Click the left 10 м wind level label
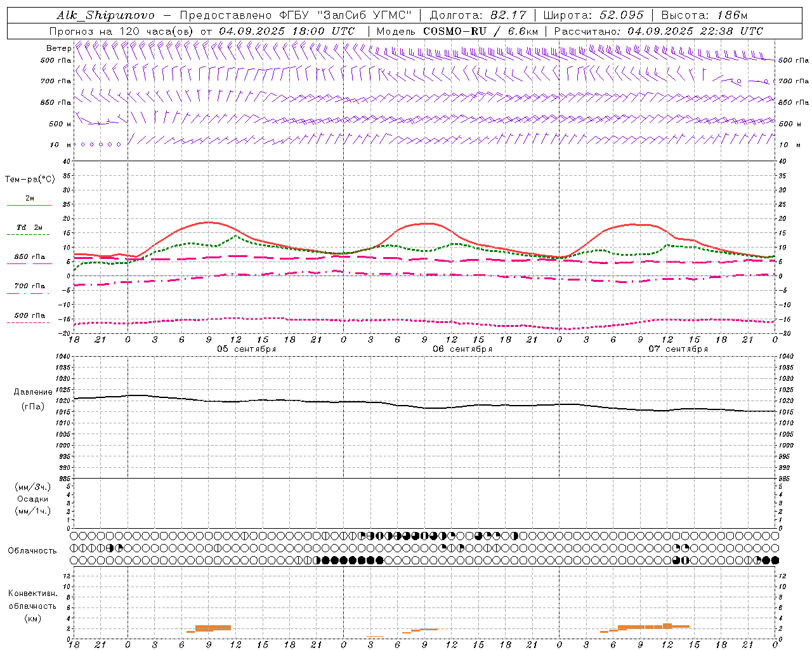The width and height of the screenshot is (812, 650). click(x=61, y=145)
